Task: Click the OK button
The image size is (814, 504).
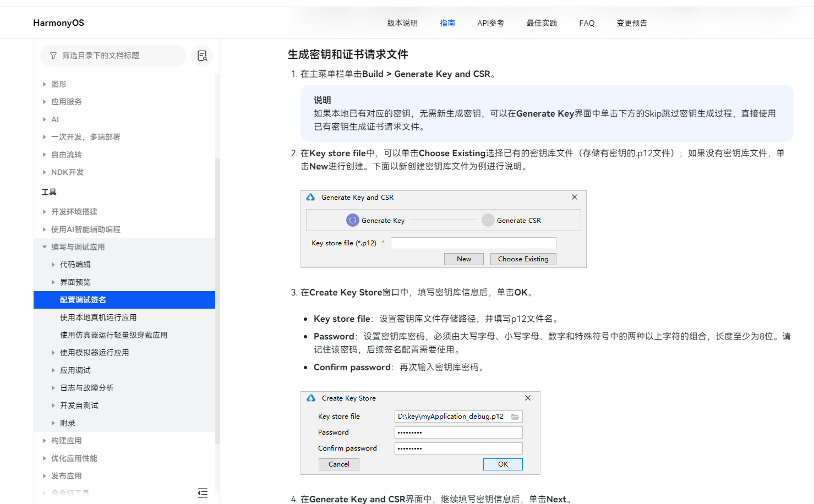Action: [x=503, y=464]
